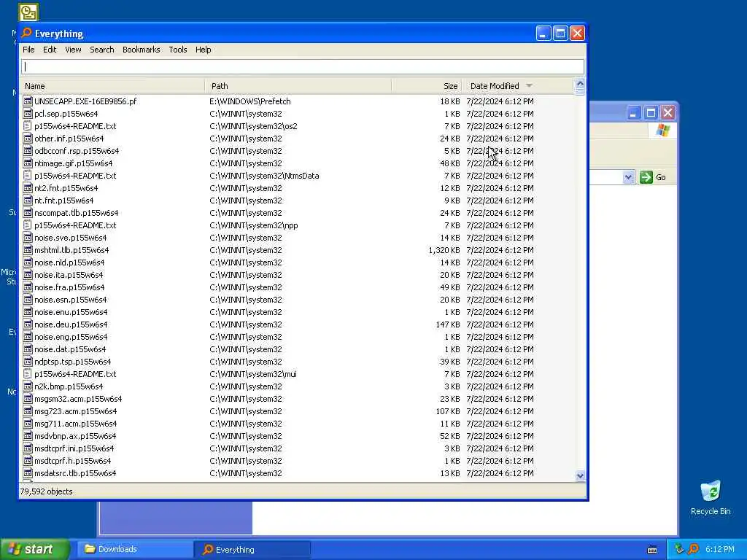Click file icon of noise.enu.p155w6s4
Viewport: 747px width, 560px height.
(28, 311)
